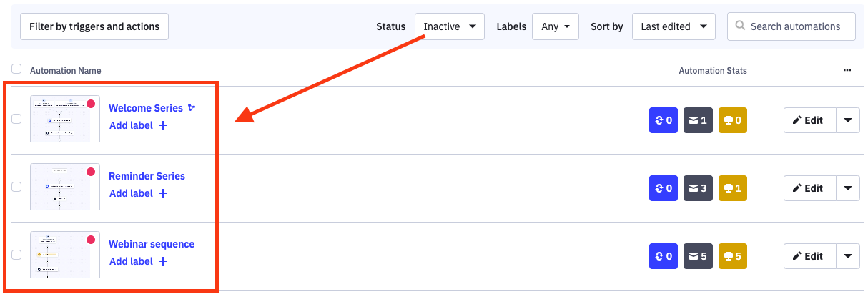The image size is (868, 297).
Task: Open the Reminder Series automation link
Action: (147, 176)
